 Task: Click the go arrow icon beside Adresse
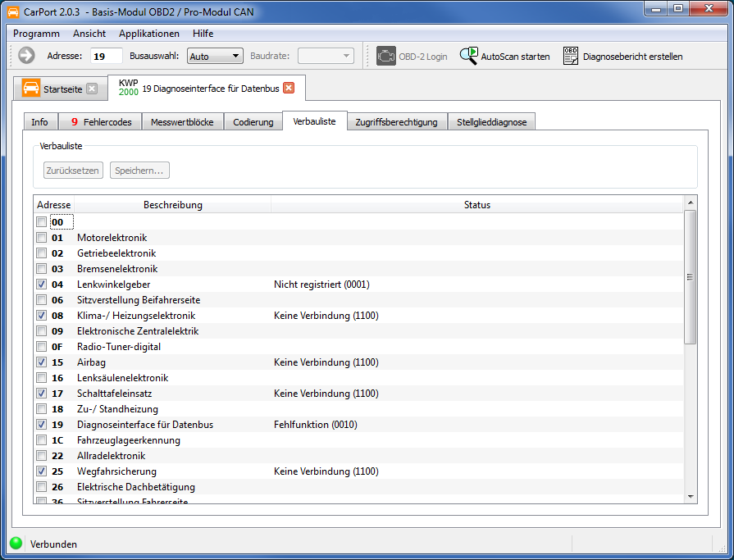26,56
